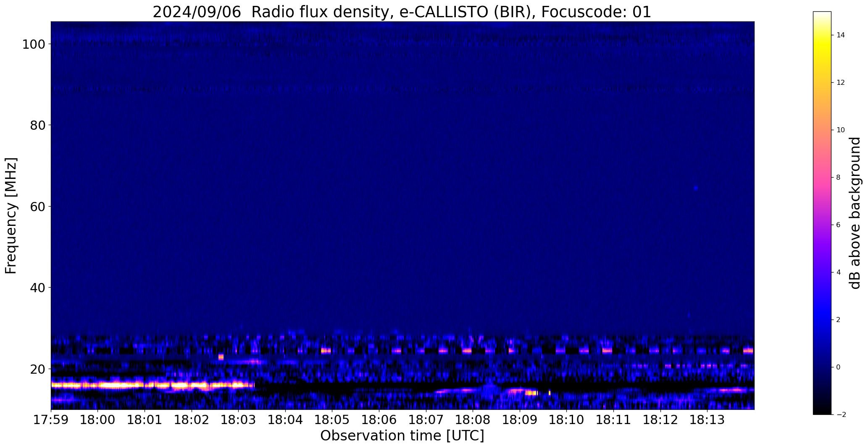This screenshot has height=448, width=868.
Task: Click the 18:11 time tick label
Action: pos(613,420)
